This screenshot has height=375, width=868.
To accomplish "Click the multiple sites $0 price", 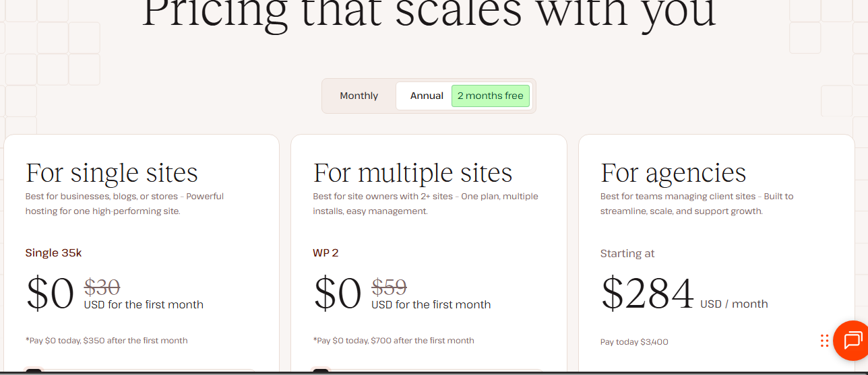I will [338, 294].
